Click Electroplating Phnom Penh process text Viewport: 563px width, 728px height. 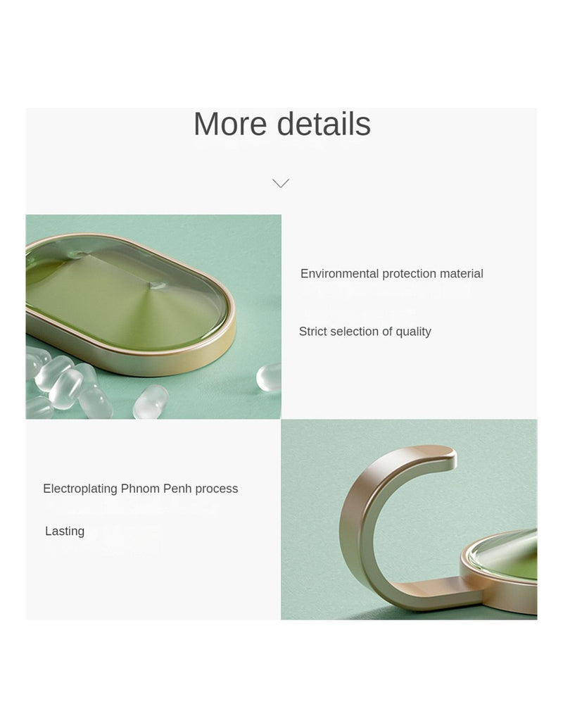(141, 489)
